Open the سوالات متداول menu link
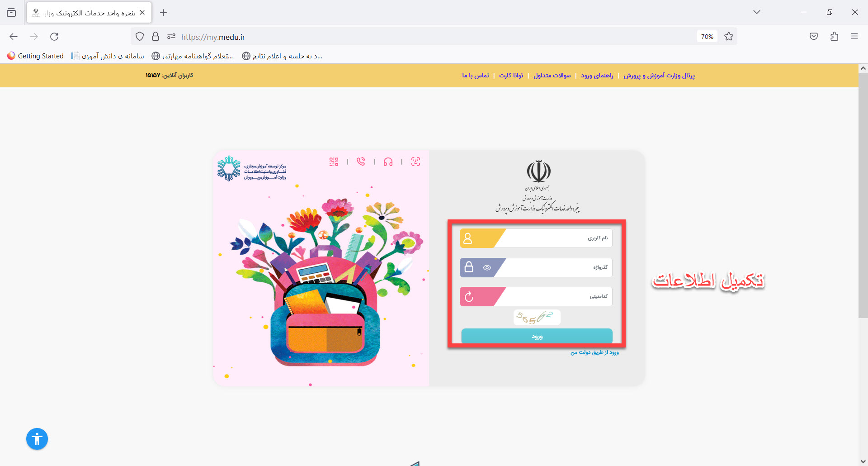 point(552,76)
